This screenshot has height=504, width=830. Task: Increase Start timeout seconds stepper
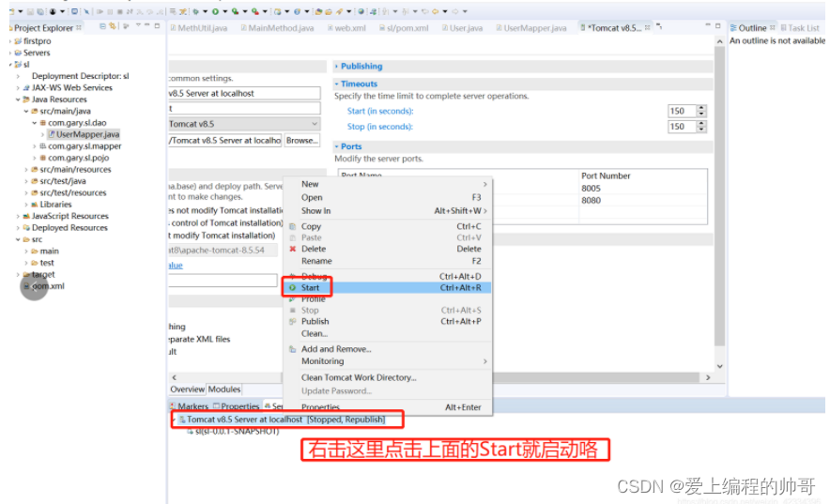click(x=702, y=108)
